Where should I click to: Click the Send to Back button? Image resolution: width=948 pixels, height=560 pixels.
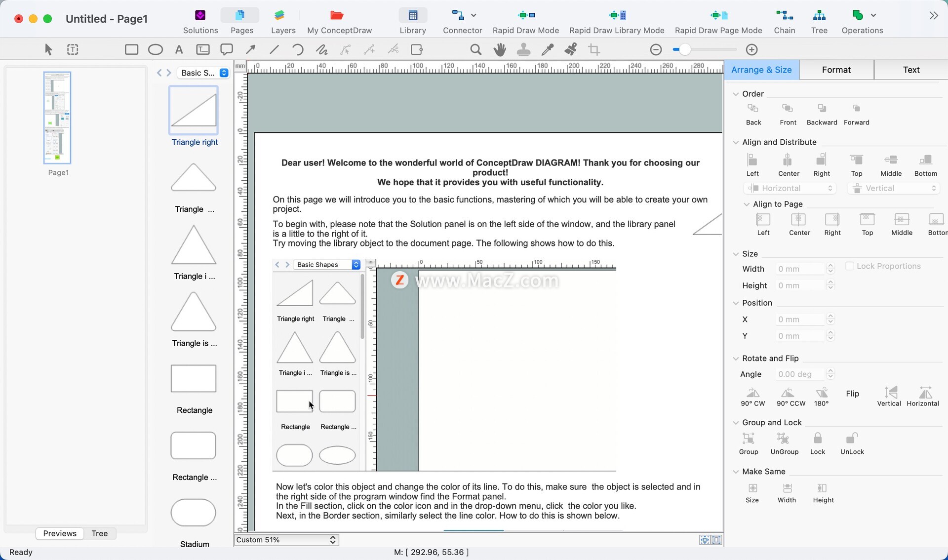pyautogui.click(x=753, y=115)
